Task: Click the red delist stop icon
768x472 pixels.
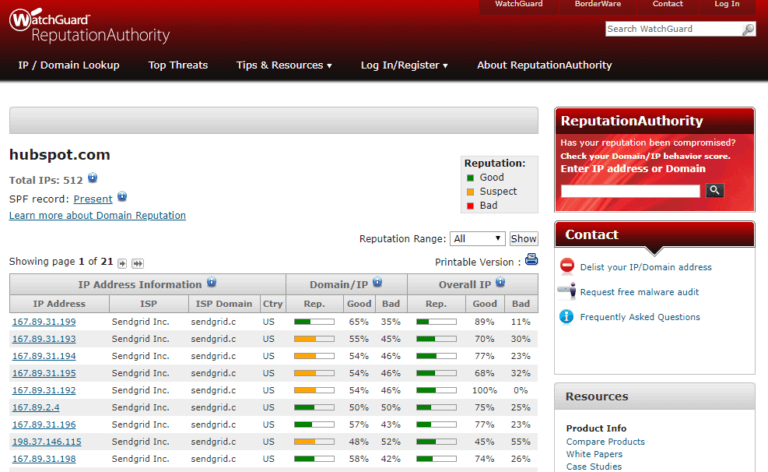Action: click(567, 265)
